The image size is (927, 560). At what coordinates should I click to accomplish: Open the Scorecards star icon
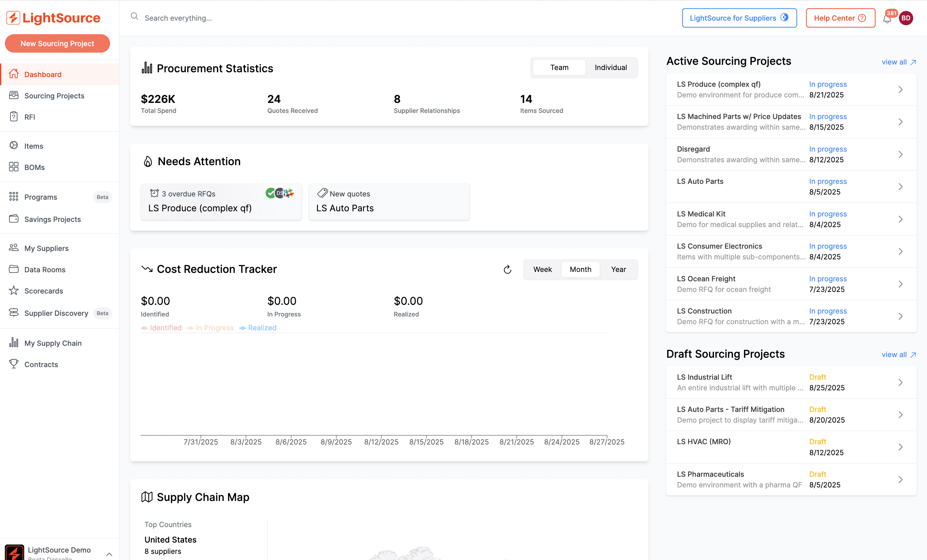pyautogui.click(x=14, y=290)
